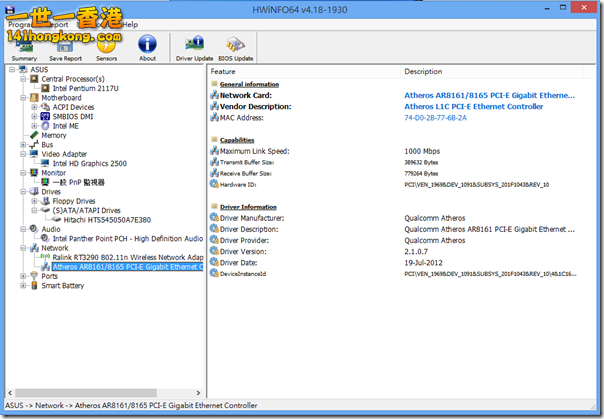Expand the Bus node

[x=23, y=145]
